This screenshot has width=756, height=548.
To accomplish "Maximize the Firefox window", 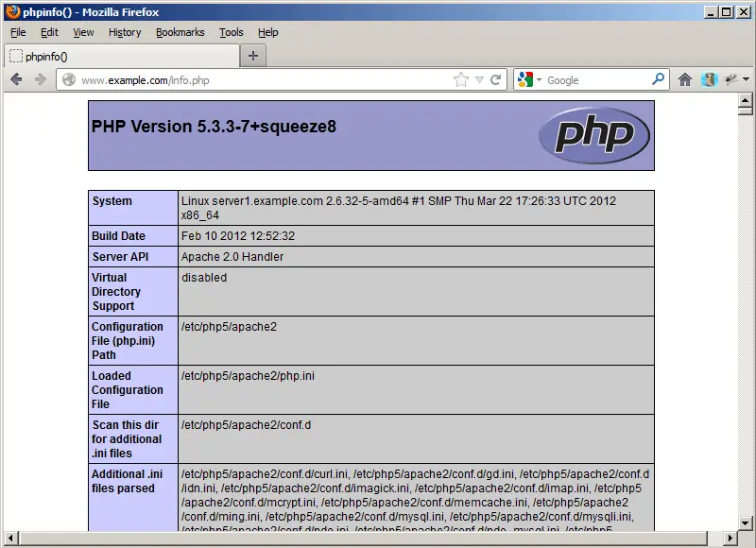I will point(727,12).
